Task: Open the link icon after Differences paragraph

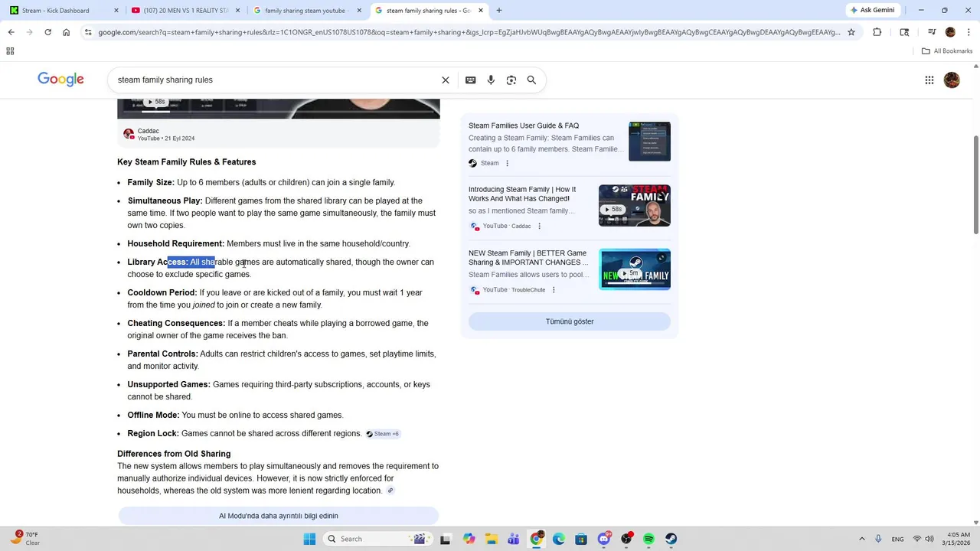Action: (390, 491)
